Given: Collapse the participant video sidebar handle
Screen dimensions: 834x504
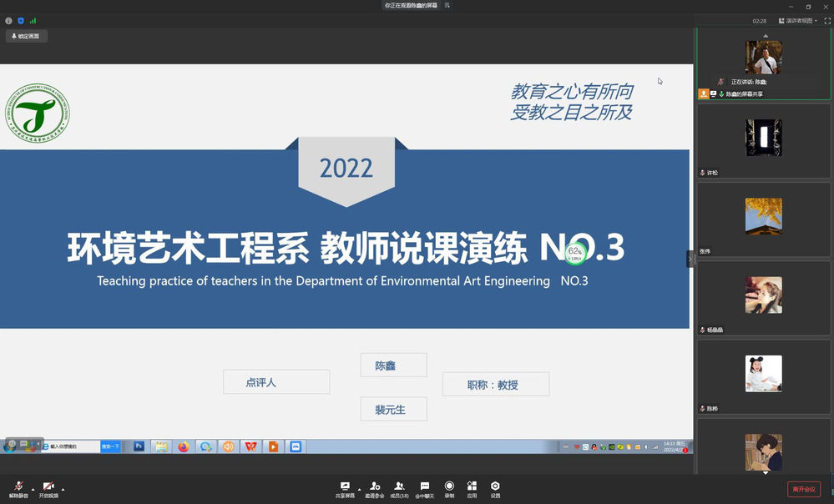Looking at the screenshot, I should (x=690, y=259).
